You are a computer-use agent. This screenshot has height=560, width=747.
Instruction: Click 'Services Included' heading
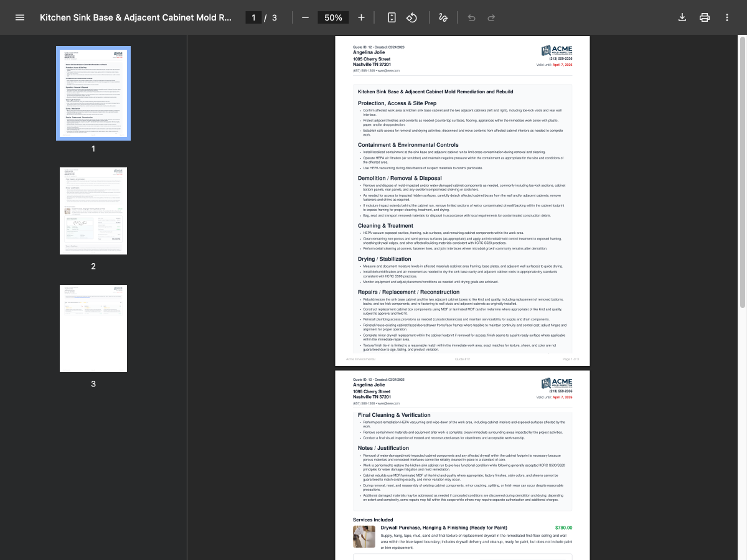pos(373,520)
